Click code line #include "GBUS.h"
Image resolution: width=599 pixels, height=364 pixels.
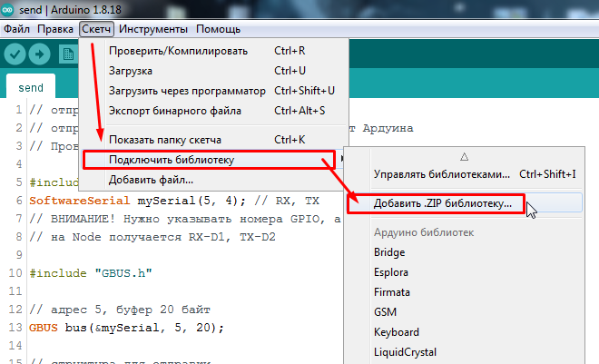[91, 273]
